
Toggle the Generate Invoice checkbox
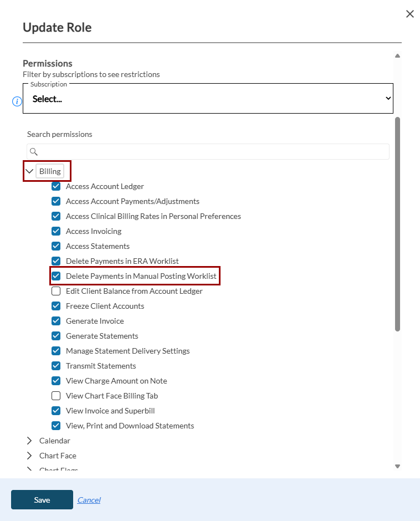tap(56, 321)
